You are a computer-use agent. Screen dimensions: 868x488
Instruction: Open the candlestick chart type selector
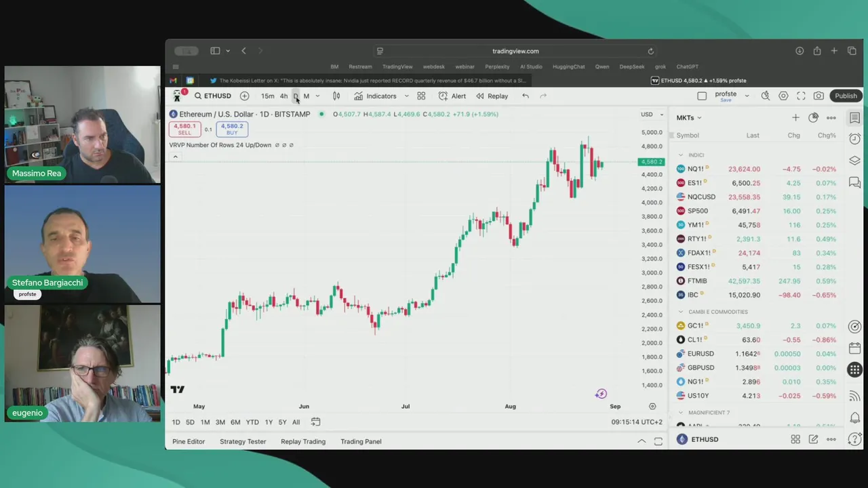(x=336, y=96)
